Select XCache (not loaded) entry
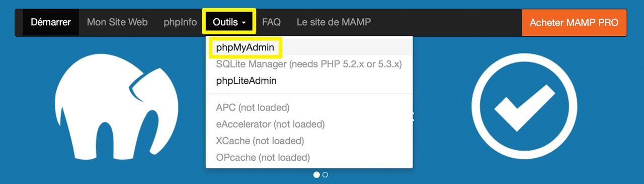This screenshot has width=644, height=184. pos(309,141)
